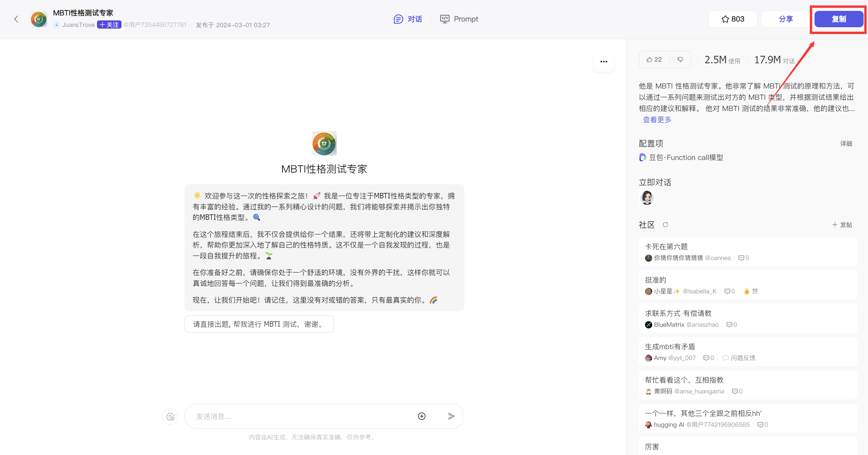This screenshot has width=868, height=455.
Task: Click suggested prompt 请直接出题, 帮我进行 MBTI 测试
Action: [x=259, y=324]
